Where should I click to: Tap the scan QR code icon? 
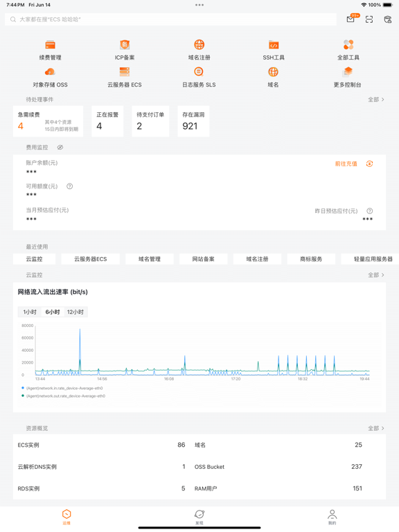pos(369,19)
